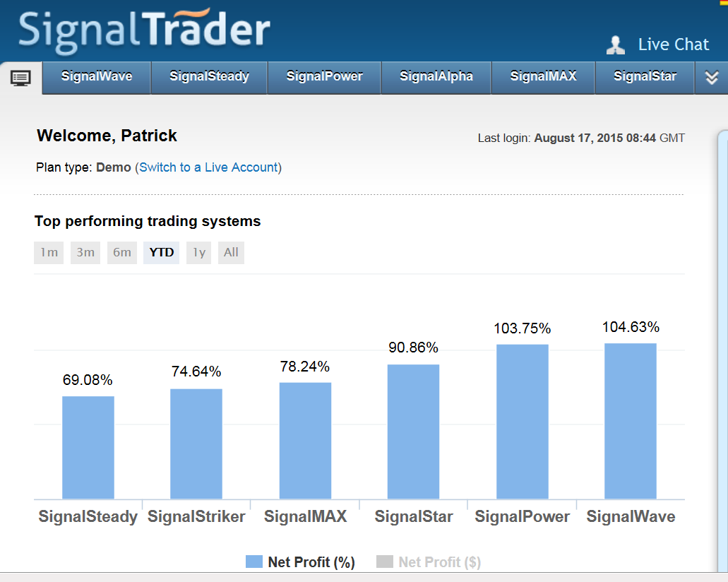Screen dimensions: 728x582
Task: Expand more systems with double-chevron arrow
Action: [x=711, y=78]
